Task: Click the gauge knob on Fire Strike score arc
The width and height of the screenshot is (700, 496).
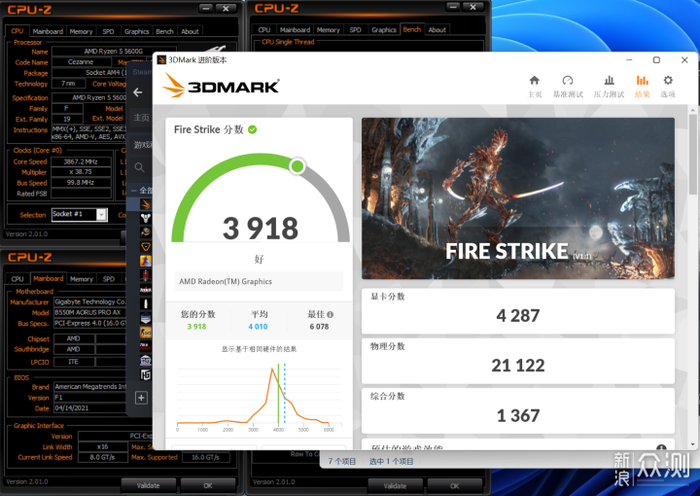Action: [297, 166]
